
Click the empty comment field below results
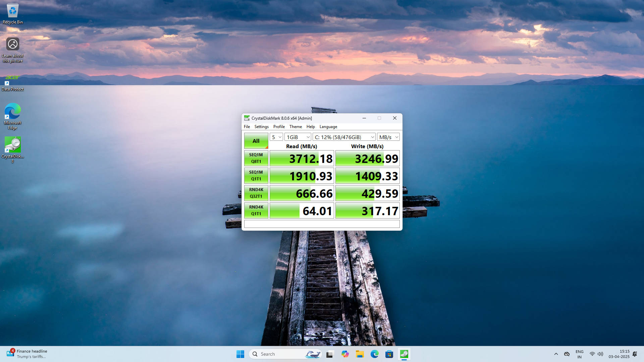click(322, 224)
